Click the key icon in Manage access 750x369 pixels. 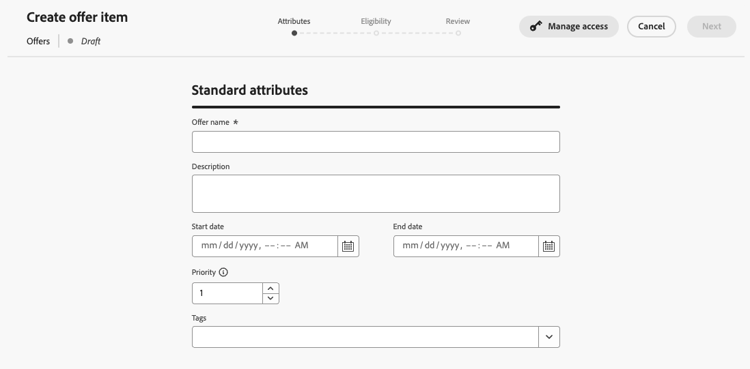pyautogui.click(x=536, y=26)
